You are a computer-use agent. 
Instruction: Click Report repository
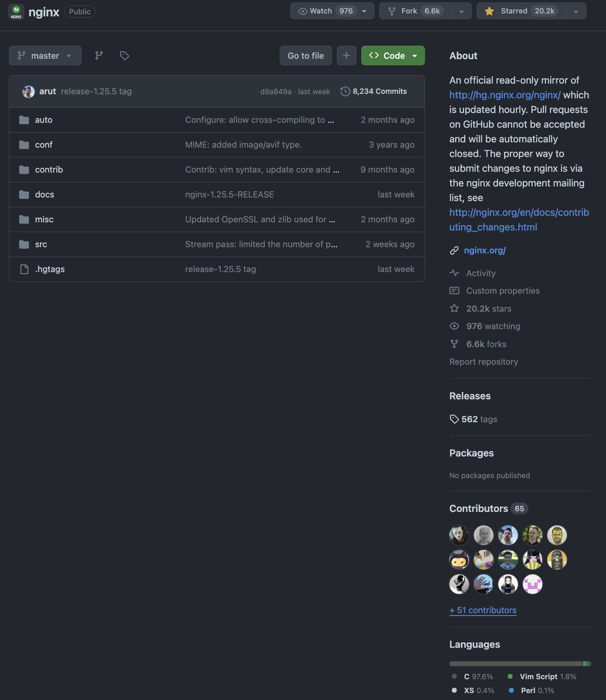(x=484, y=362)
